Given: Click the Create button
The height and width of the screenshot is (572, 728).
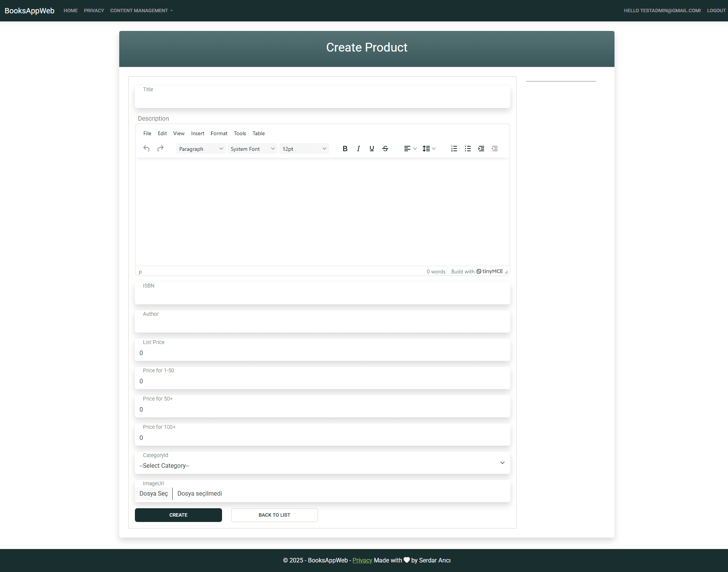Looking at the screenshot, I should coord(178,515).
